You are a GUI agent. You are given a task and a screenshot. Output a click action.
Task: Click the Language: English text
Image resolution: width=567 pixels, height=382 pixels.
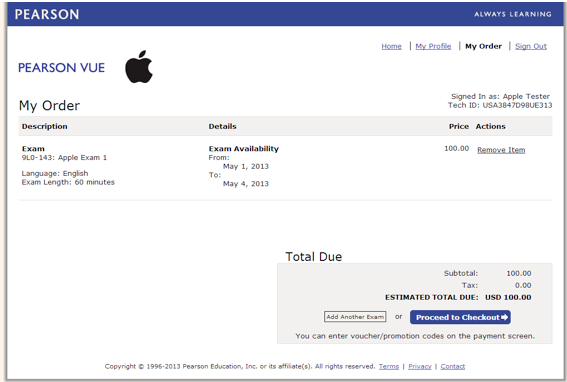coord(55,173)
